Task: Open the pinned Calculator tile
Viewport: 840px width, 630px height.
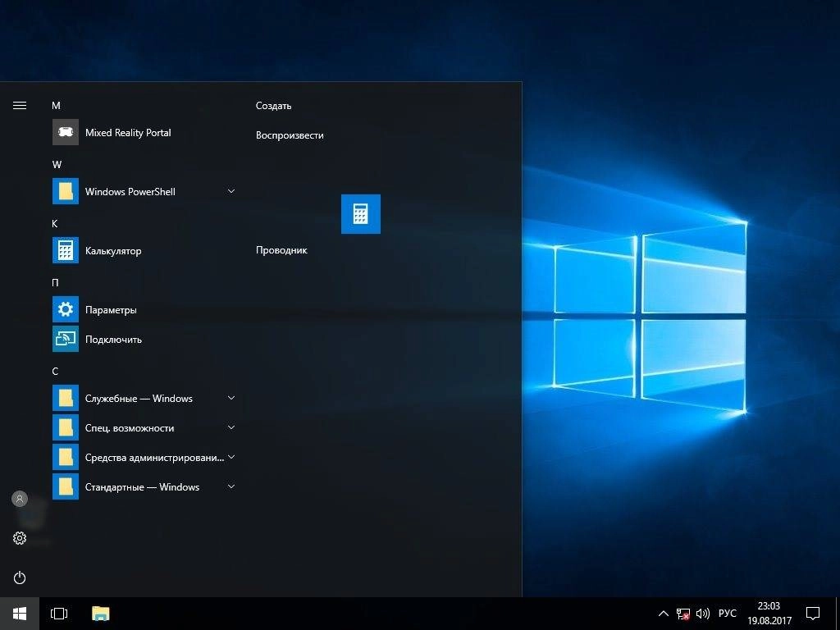Action: coord(361,214)
